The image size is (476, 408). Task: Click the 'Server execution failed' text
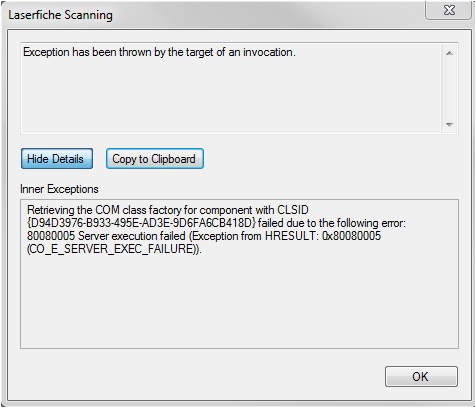click(132, 236)
